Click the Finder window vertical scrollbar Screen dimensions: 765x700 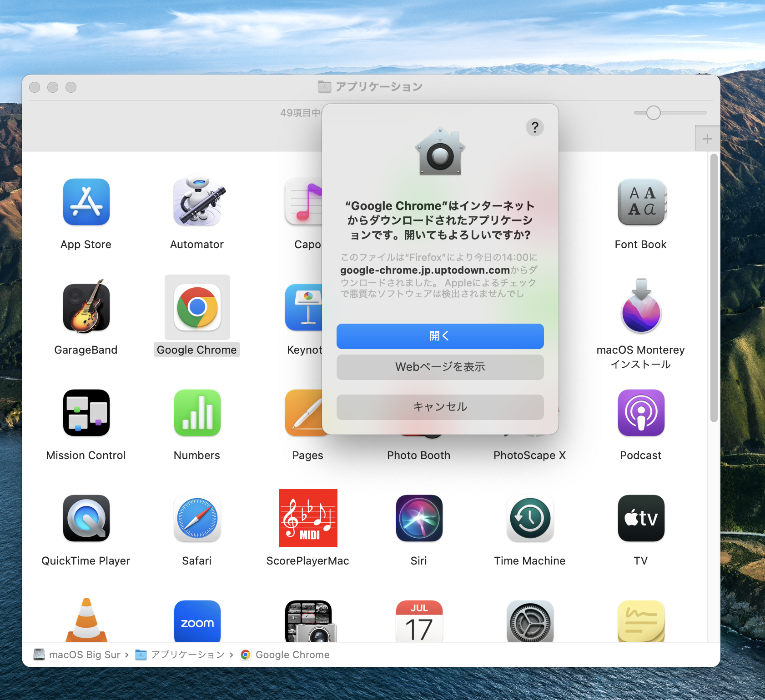point(714,288)
